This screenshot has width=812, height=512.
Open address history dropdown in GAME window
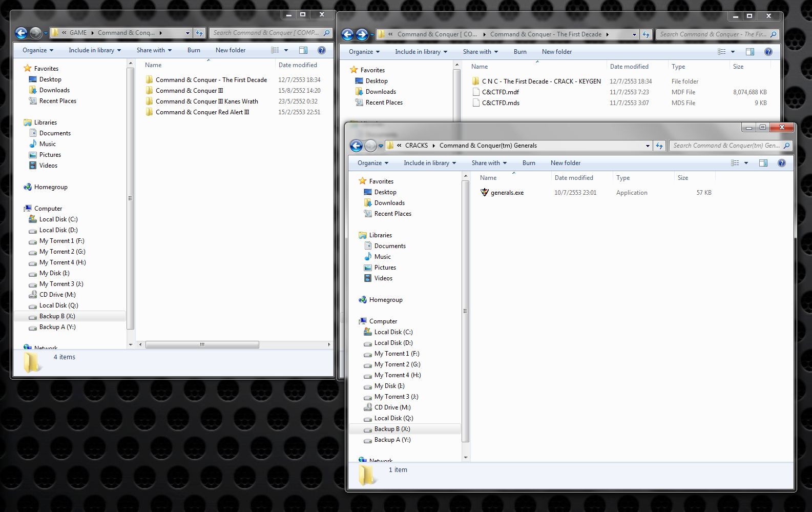[x=188, y=33]
